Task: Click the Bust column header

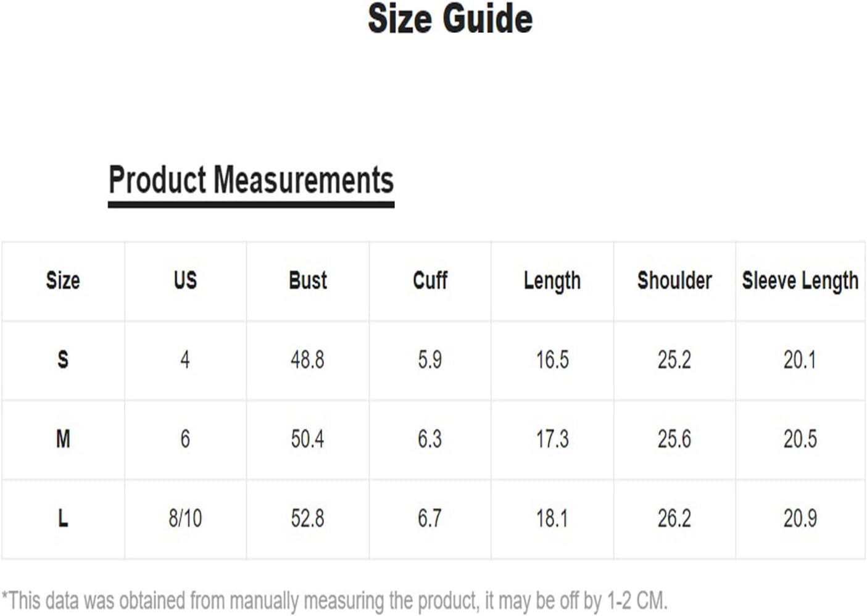Action: (x=307, y=280)
